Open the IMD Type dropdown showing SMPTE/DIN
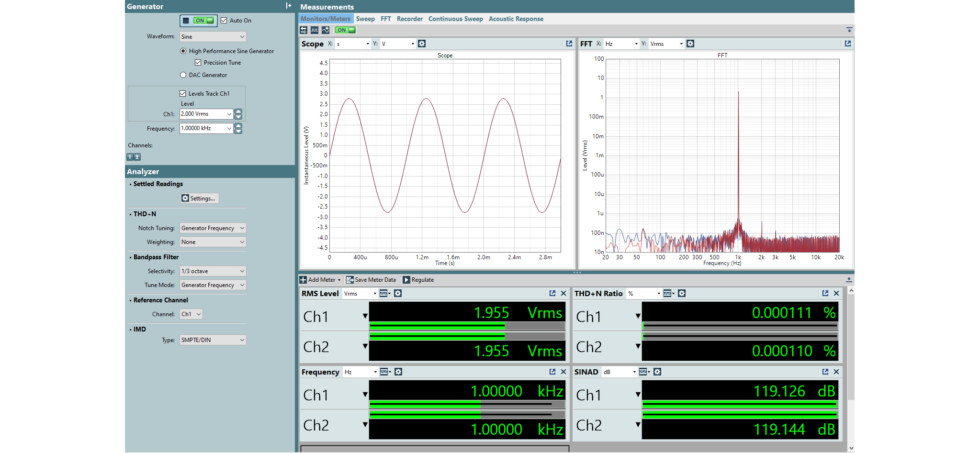 [x=213, y=340]
